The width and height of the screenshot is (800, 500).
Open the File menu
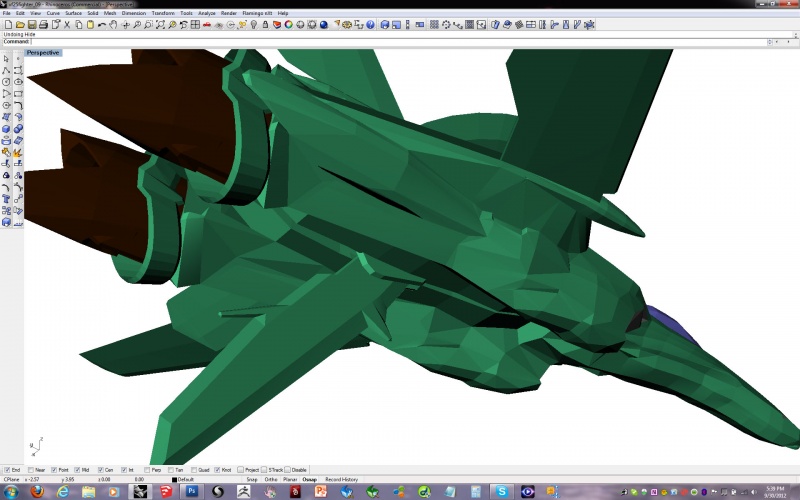click(x=7, y=13)
